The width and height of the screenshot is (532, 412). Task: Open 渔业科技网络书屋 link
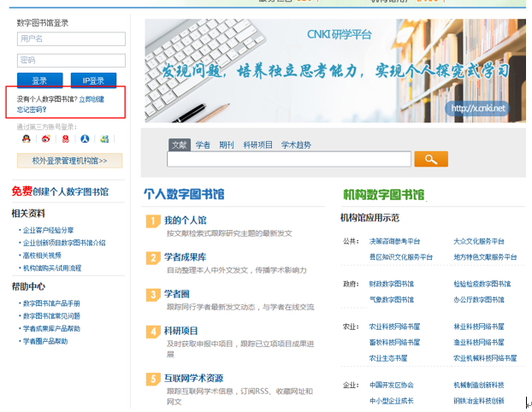click(x=479, y=342)
